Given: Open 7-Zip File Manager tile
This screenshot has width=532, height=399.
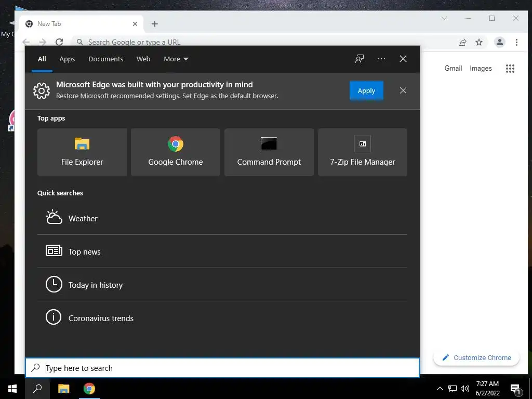Looking at the screenshot, I should point(362,152).
